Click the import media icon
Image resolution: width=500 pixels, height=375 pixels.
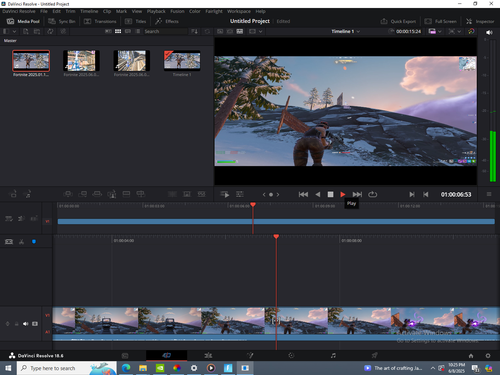(26, 31)
